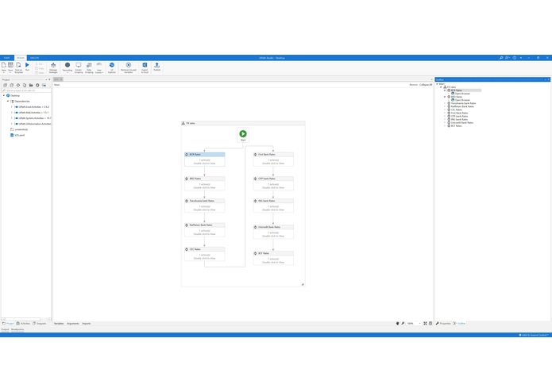
Task: Click the refresh icon in Project toolbar
Action: (18, 85)
